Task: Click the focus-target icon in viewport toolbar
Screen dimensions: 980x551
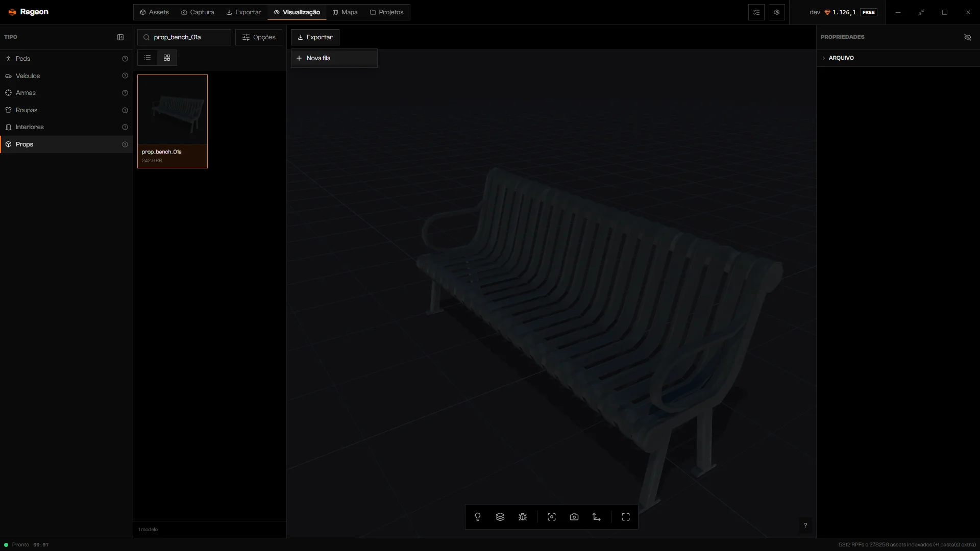Action: coord(552,517)
